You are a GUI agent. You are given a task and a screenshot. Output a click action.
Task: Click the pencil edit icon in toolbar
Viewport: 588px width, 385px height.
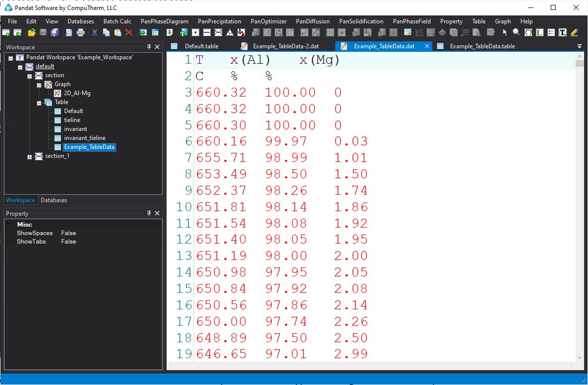575,32
